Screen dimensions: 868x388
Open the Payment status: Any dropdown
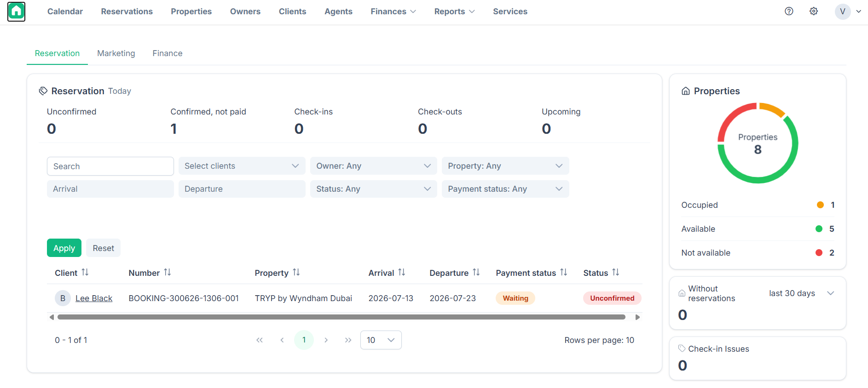pos(505,189)
